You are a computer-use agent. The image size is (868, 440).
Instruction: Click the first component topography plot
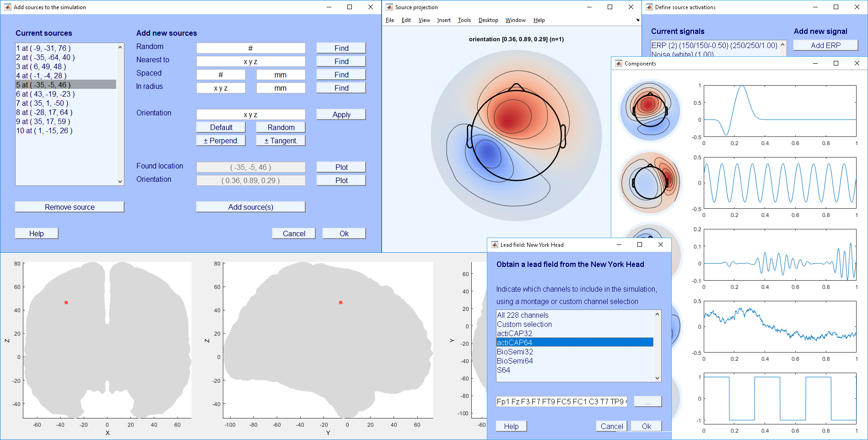[649, 110]
